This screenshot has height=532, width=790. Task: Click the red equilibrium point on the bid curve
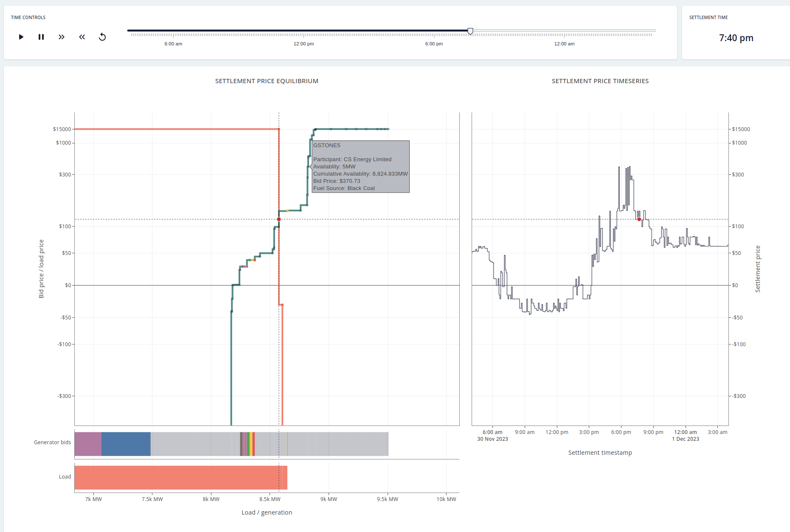(x=279, y=219)
